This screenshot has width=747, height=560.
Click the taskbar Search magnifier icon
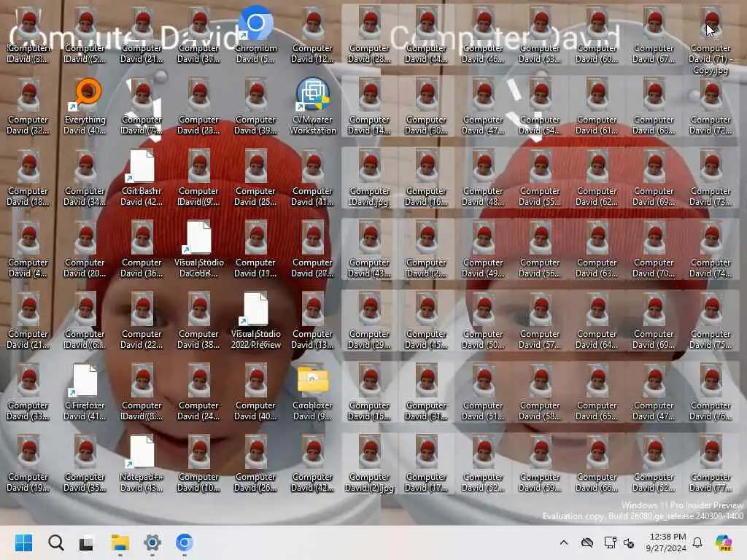pyautogui.click(x=55, y=542)
